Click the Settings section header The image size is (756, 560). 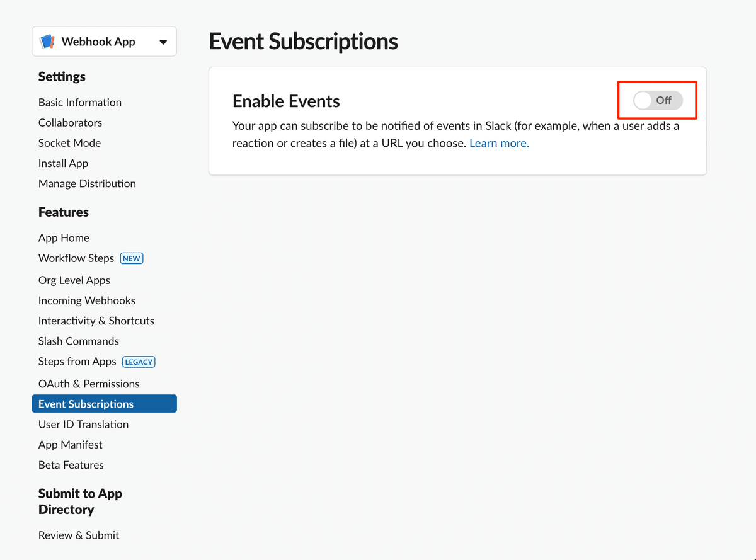(x=62, y=77)
